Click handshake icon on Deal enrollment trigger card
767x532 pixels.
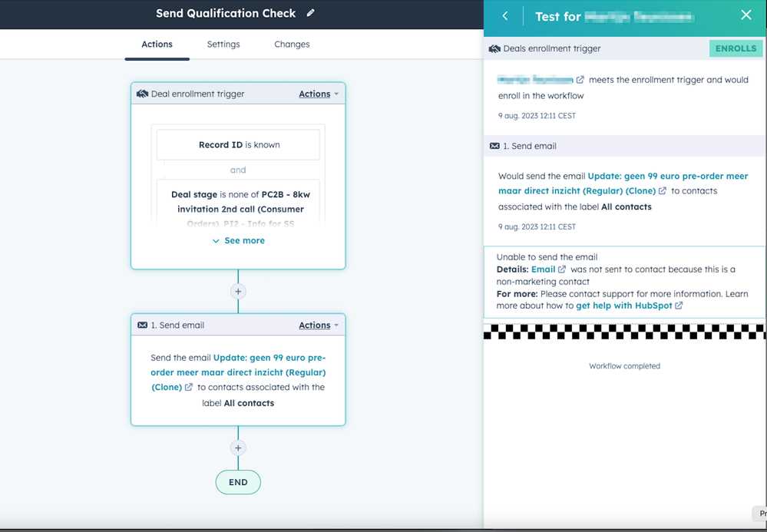[x=142, y=94]
